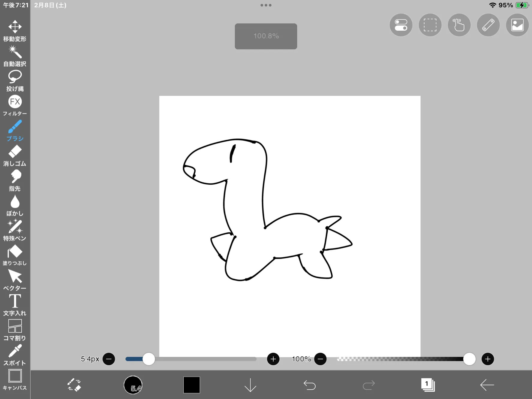Click the opacity slider knob

(x=469, y=359)
